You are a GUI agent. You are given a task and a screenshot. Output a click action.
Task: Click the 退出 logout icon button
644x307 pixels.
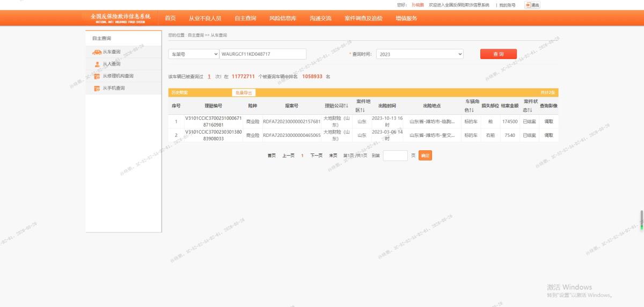[532, 5]
